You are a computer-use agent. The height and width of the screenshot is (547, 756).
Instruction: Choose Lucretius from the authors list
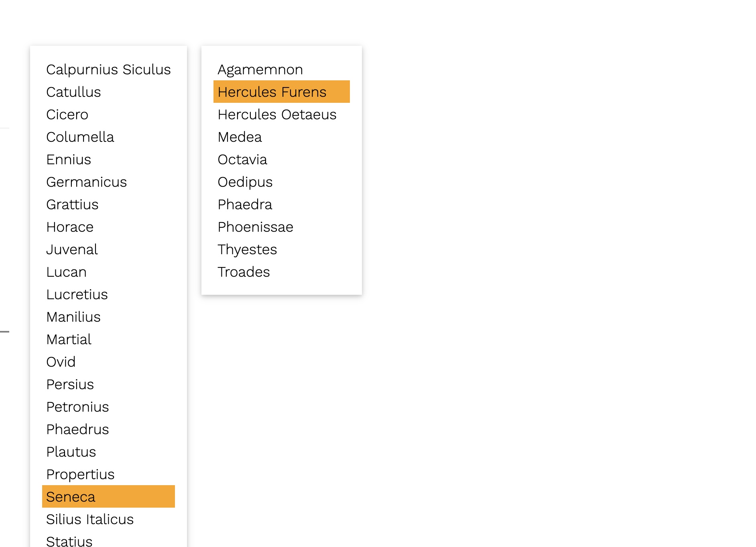click(77, 294)
